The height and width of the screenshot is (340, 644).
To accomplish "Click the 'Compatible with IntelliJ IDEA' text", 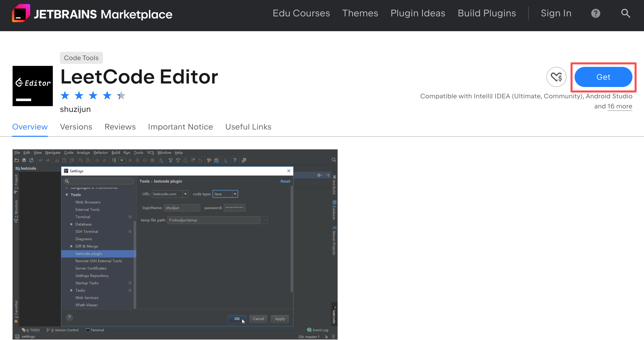I will pyautogui.click(x=526, y=96).
